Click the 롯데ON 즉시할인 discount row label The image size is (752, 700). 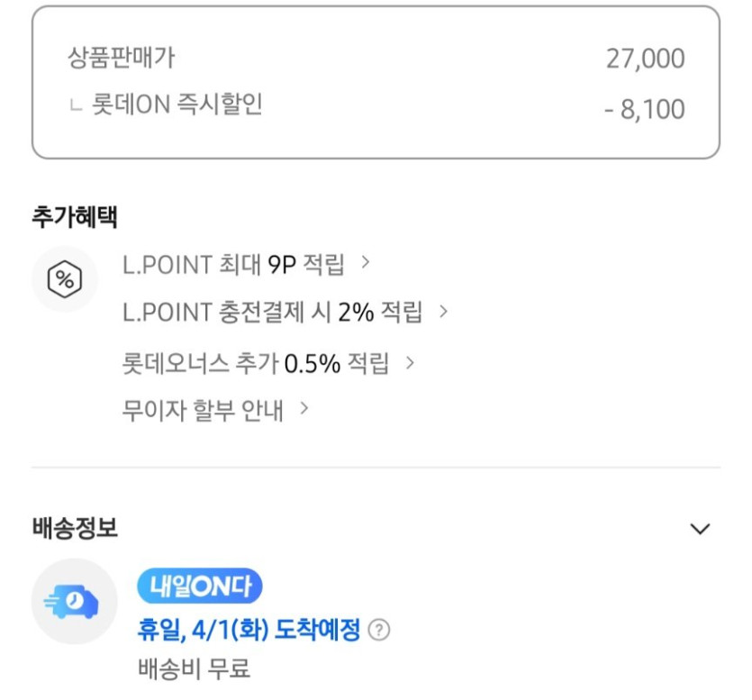pyautogui.click(x=177, y=105)
